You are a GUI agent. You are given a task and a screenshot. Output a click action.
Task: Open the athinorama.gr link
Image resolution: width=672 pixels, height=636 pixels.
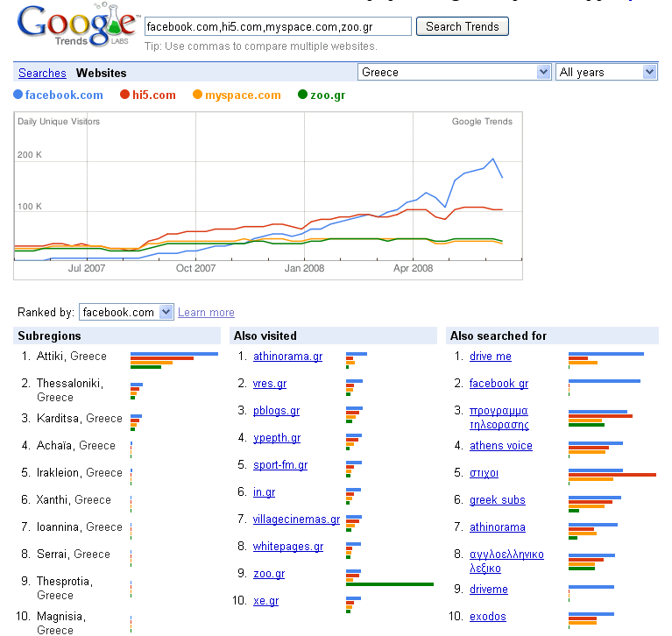point(288,357)
